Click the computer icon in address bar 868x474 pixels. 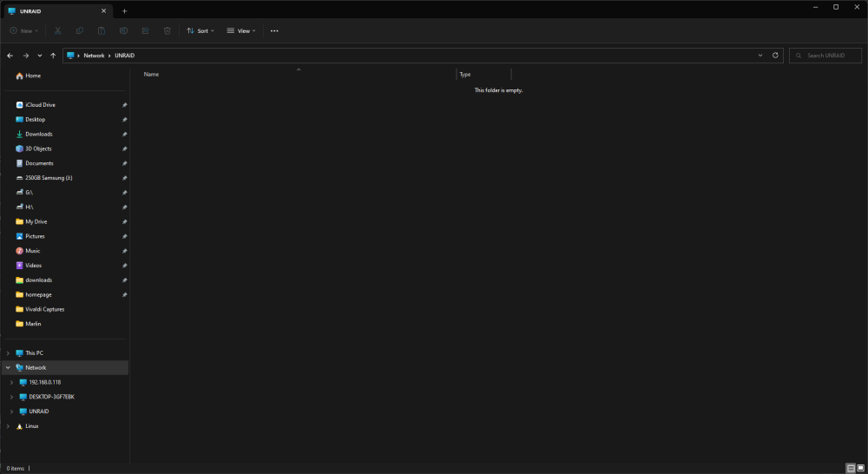(x=70, y=56)
